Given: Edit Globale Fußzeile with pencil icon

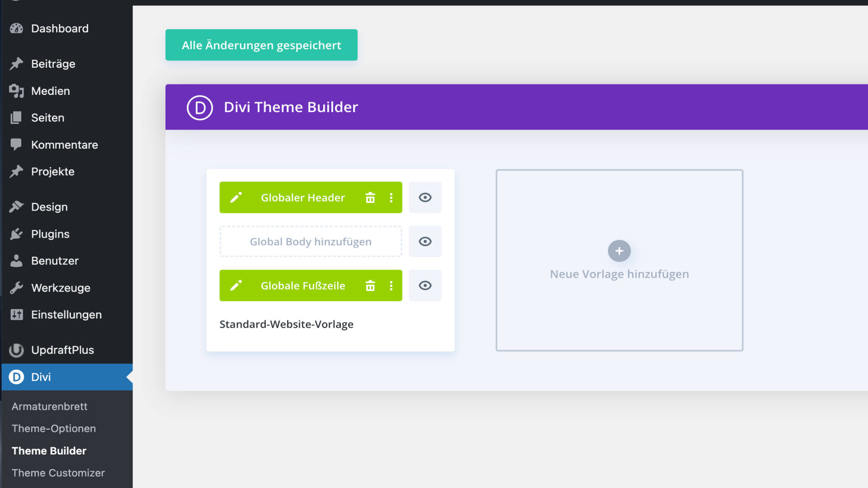Looking at the screenshot, I should 236,286.
